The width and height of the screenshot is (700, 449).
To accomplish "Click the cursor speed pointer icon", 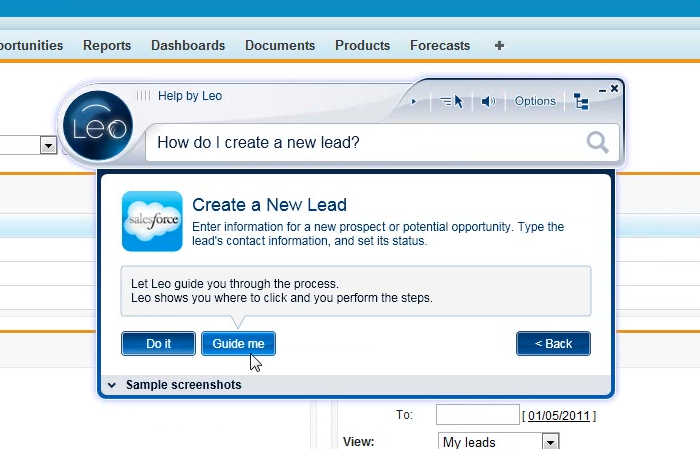I will [x=452, y=101].
